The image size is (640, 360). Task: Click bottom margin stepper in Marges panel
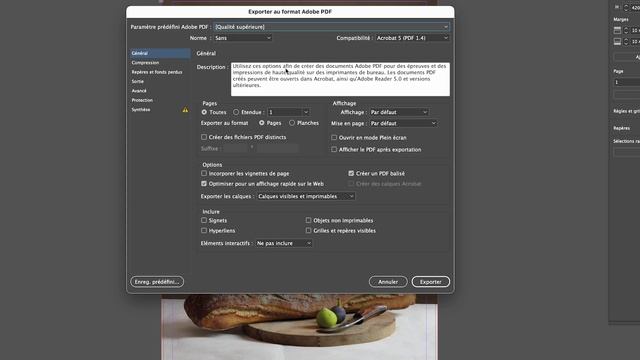coord(626,42)
